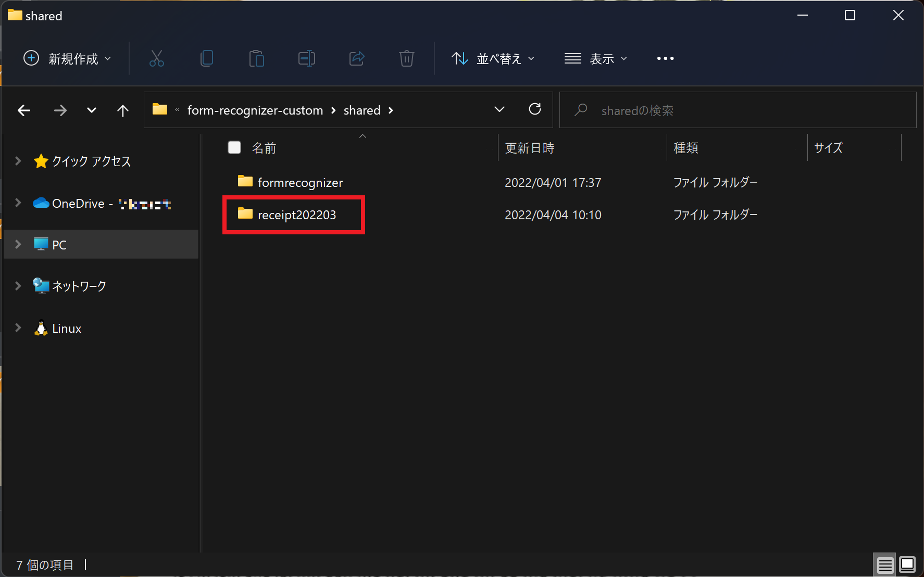Click the PC monitor icon
The width and height of the screenshot is (924, 577).
pos(41,244)
